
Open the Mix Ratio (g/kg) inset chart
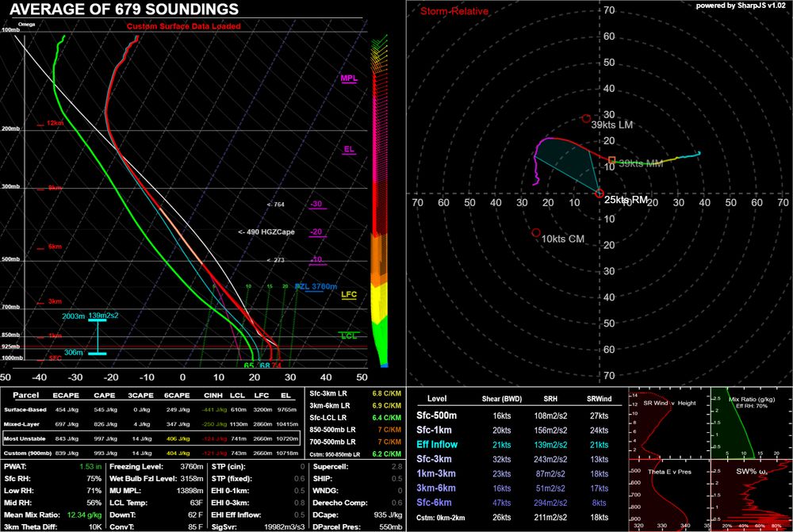[752, 423]
